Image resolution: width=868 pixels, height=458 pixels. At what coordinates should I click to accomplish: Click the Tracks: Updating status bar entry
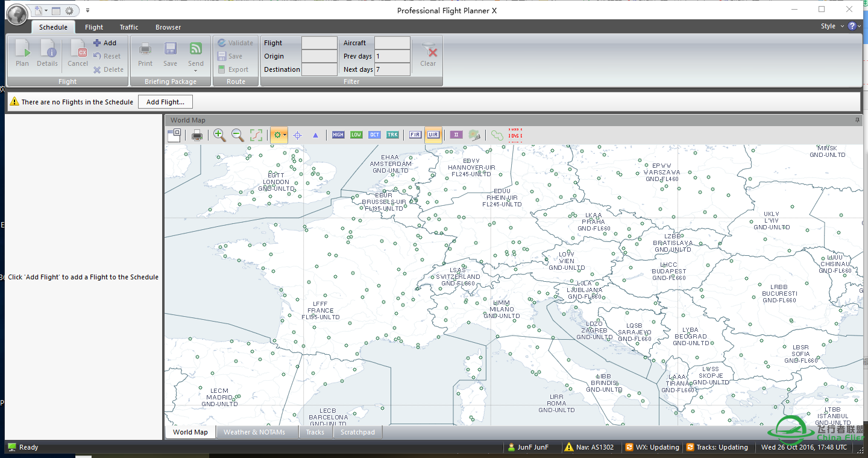[x=717, y=447]
